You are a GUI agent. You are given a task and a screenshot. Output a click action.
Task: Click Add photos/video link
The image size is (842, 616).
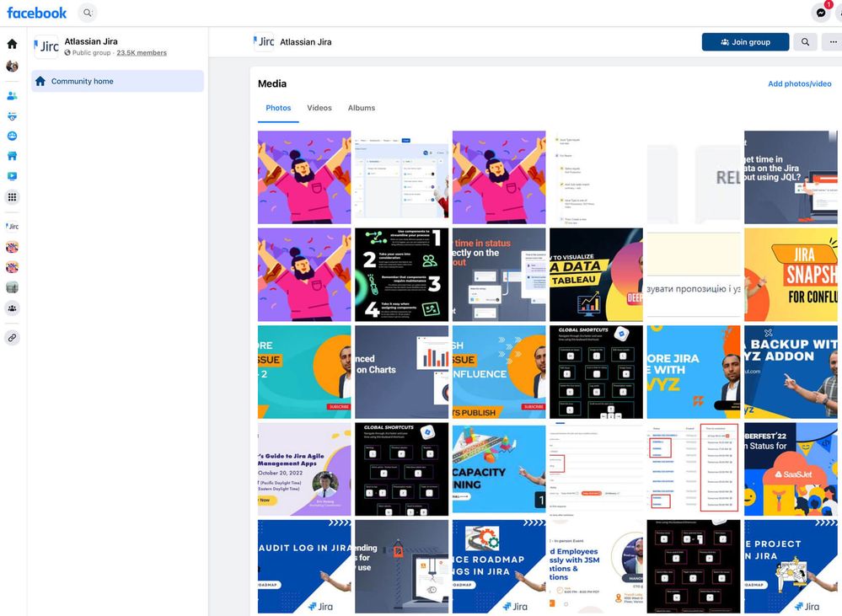click(800, 83)
